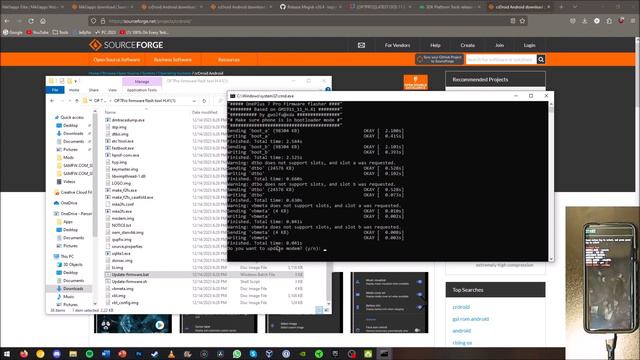Select the pinned Downloads folder under Quick access

pos(73,133)
